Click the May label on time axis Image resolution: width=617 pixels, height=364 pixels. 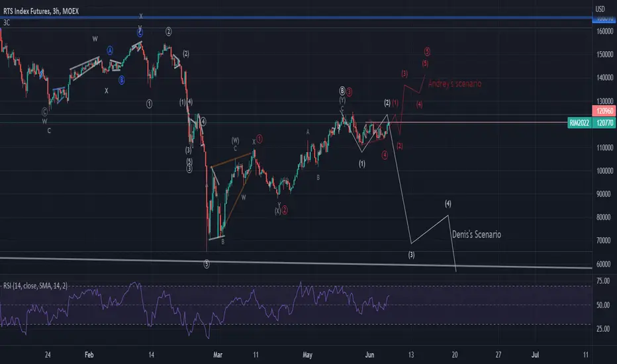307,355
